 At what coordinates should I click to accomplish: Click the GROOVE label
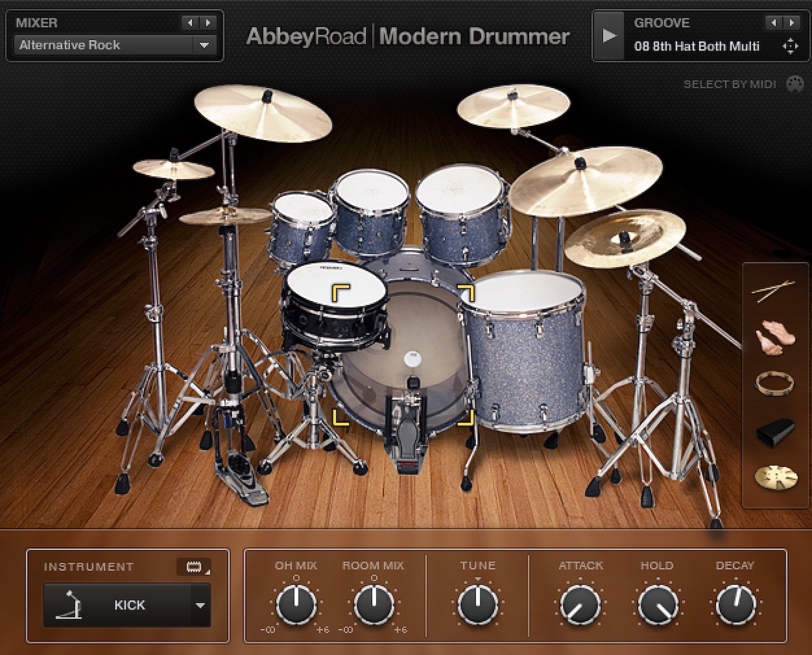tap(662, 23)
